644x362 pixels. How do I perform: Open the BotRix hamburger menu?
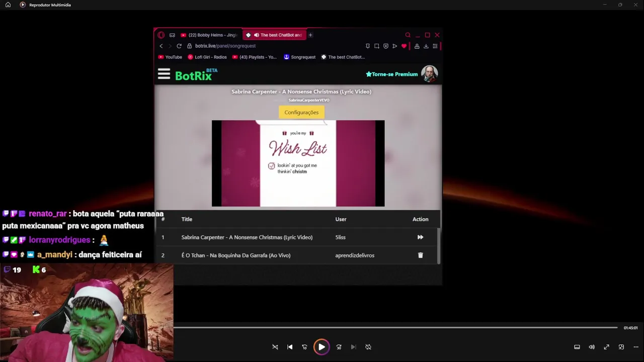[x=164, y=74]
